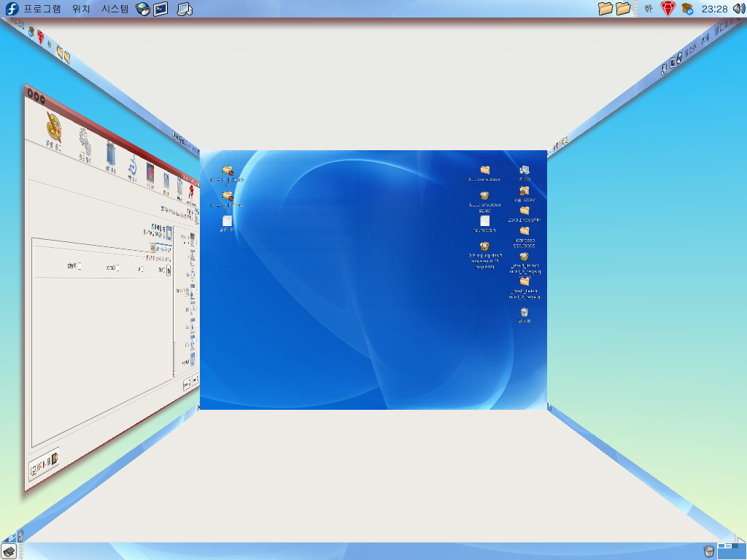Viewport: 747px width, 560px height.
Task: Toggle the Meta checkbox in the tilted window
Action: point(79,266)
